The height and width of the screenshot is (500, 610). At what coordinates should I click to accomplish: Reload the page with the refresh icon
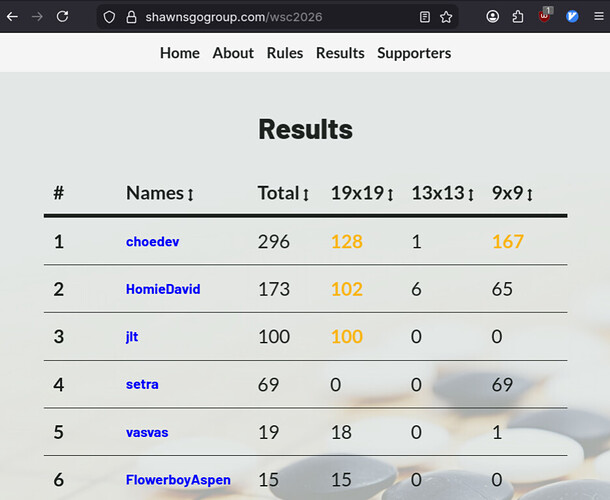(x=62, y=17)
